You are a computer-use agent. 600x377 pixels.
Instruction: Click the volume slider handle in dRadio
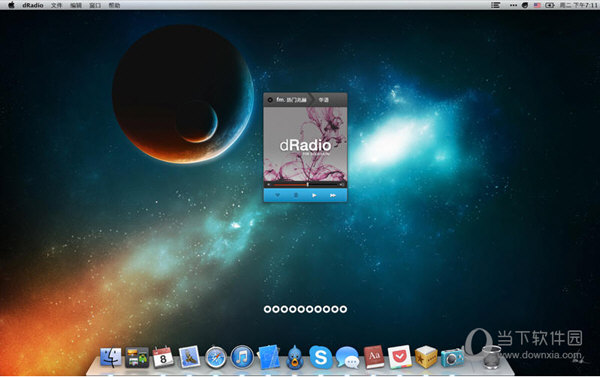point(307,184)
